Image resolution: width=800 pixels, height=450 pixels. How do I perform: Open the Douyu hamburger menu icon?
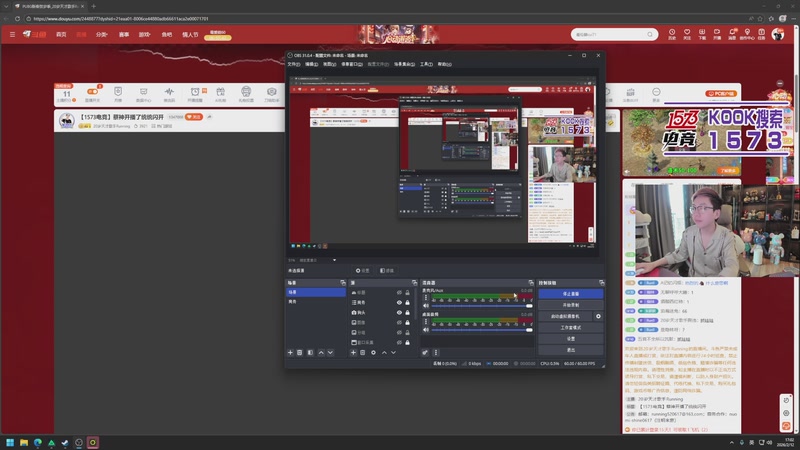(x=12, y=34)
